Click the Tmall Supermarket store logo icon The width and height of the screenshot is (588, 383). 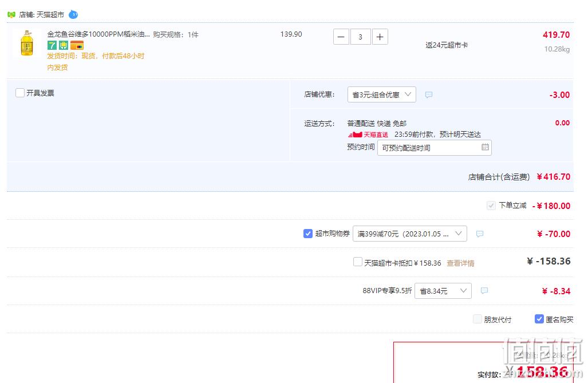11,15
